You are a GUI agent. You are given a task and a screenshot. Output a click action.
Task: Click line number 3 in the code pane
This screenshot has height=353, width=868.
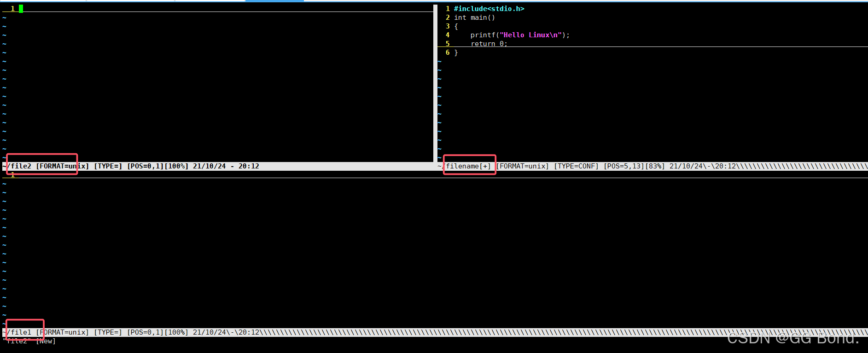tap(448, 26)
